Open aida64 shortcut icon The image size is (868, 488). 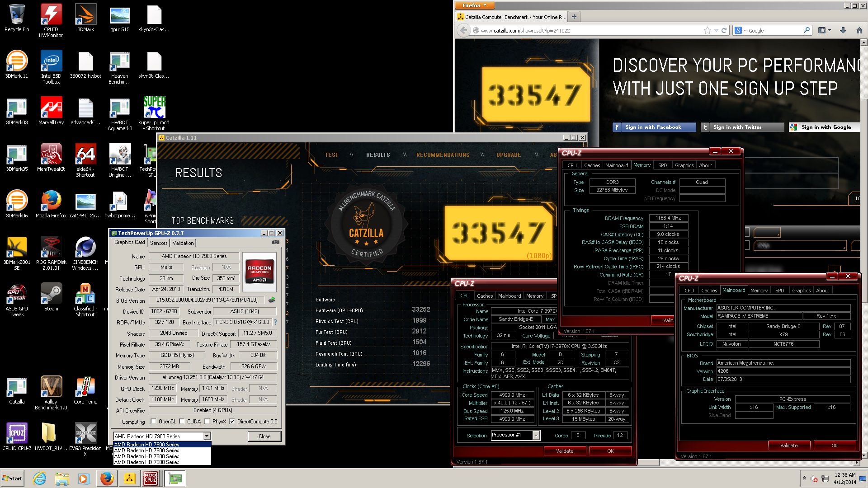85,160
